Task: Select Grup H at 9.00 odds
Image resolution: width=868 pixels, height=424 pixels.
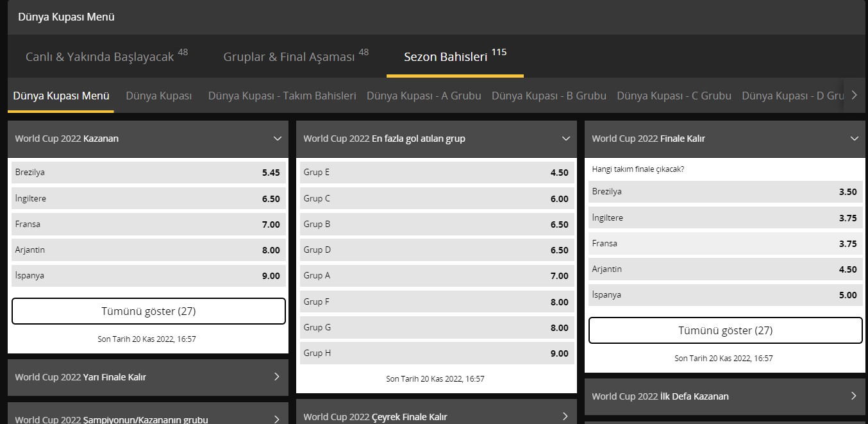Action: pos(437,353)
